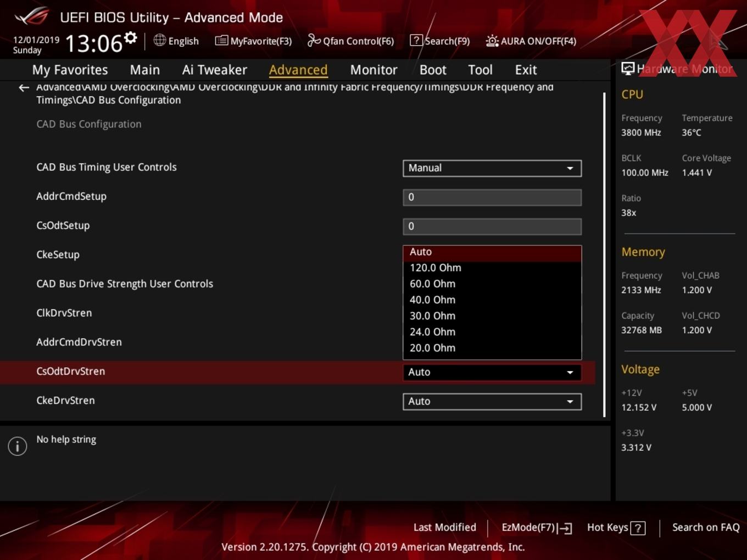This screenshot has height=560, width=747.
Task: Click the AddrCmdSetup input field
Action: tap(492, 197)
